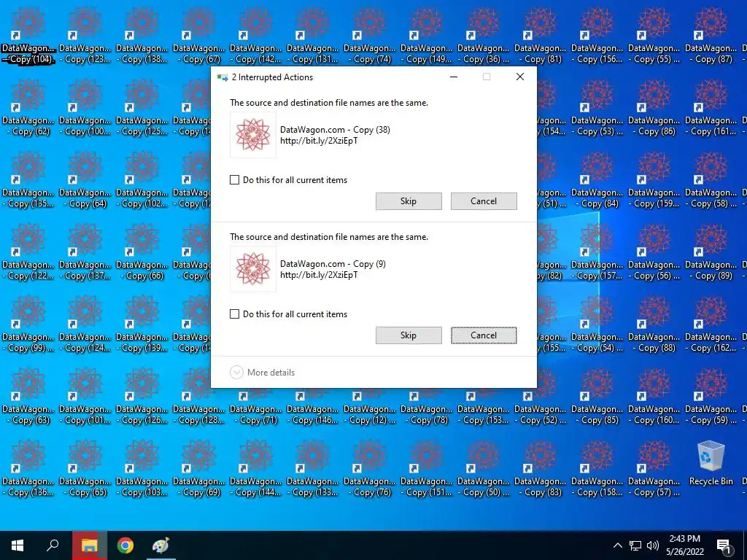The image size is (747, 560).
Task: Select desktop shortcut DataWagon Copy (84)
Action: pyautogui.click(x=597, y=179)
